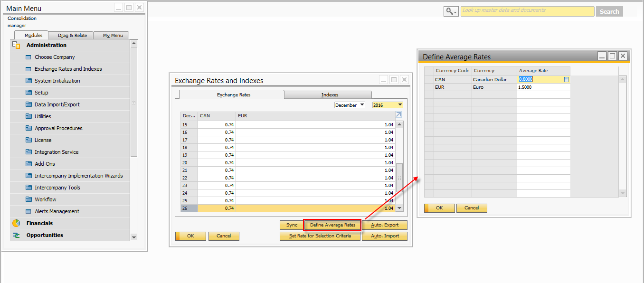Click the Define Average Rates button
This screenshot has height=283, width=644.
pyautogui.click(x=332, y=225)
